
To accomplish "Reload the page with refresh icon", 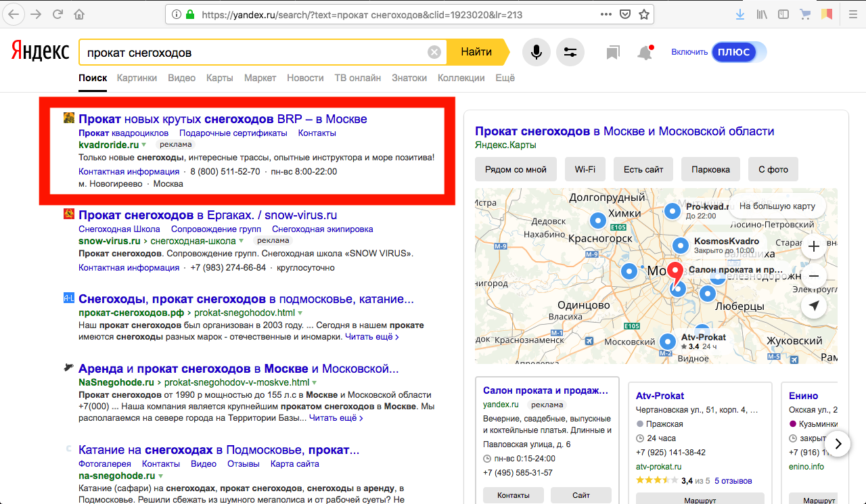I will [x=58, y=14].
